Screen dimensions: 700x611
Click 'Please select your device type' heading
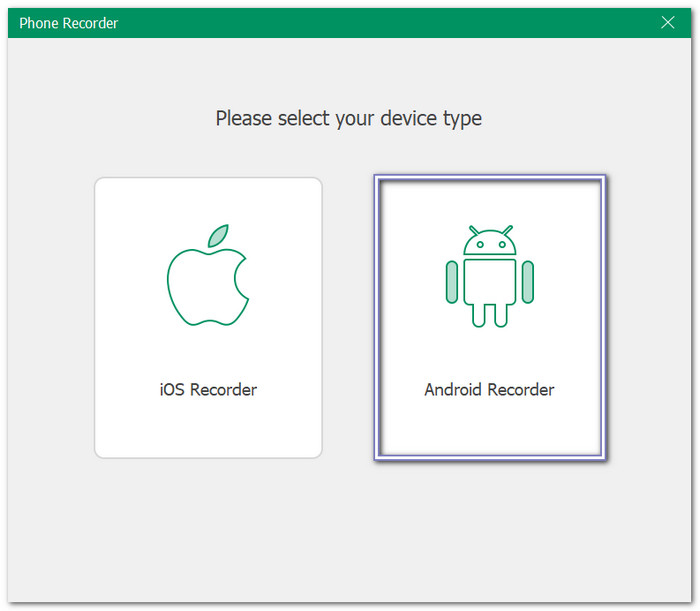[349, 119]
